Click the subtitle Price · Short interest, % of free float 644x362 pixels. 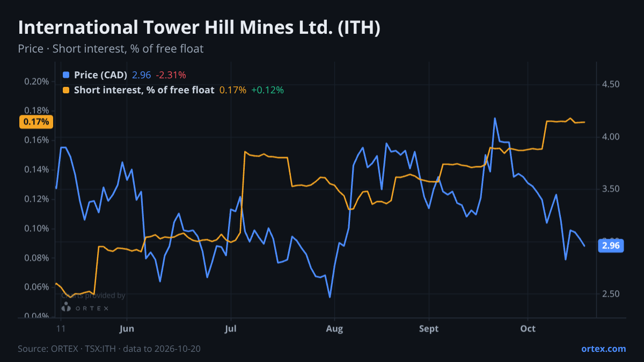coord(111,49)
